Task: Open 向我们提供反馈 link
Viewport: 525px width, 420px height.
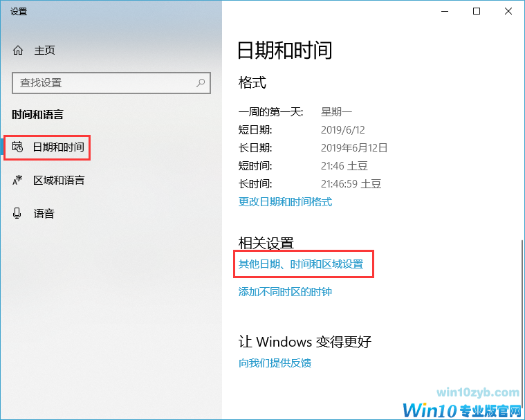Action: tap(275, 363)
